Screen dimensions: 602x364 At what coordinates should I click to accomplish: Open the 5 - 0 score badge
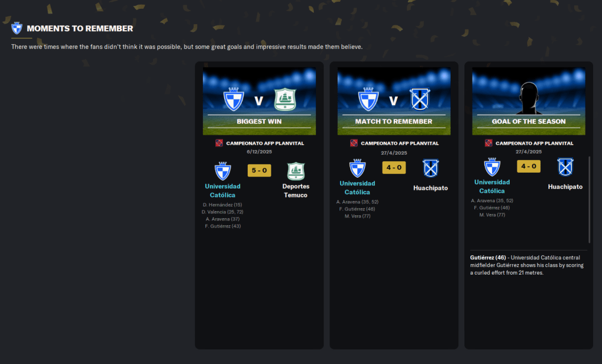click(259, 171)
